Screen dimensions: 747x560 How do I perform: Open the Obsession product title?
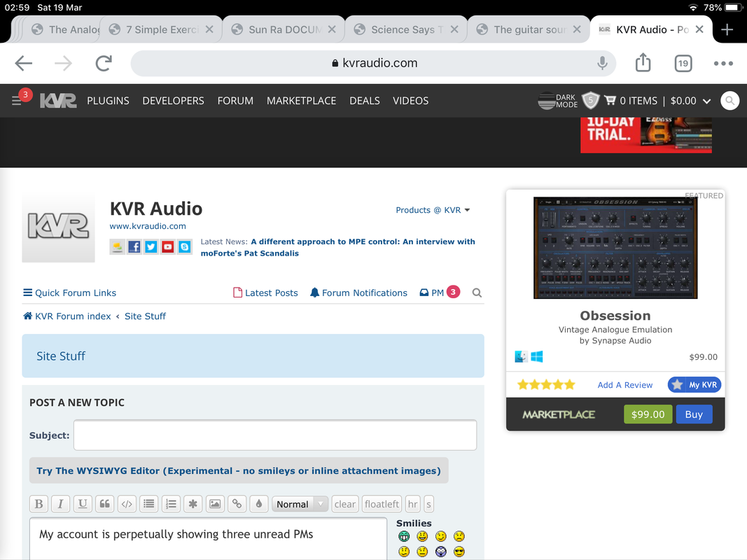click(x=615, y=315)
